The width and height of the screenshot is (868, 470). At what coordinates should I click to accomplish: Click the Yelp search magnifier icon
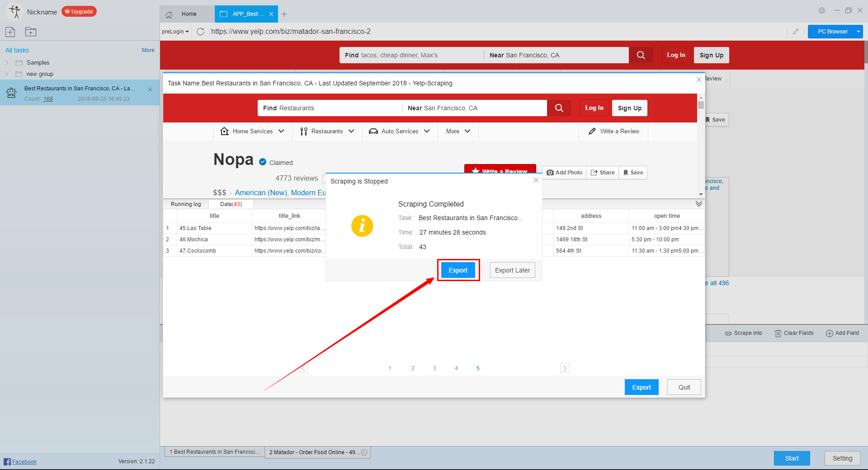pos(641,55)
